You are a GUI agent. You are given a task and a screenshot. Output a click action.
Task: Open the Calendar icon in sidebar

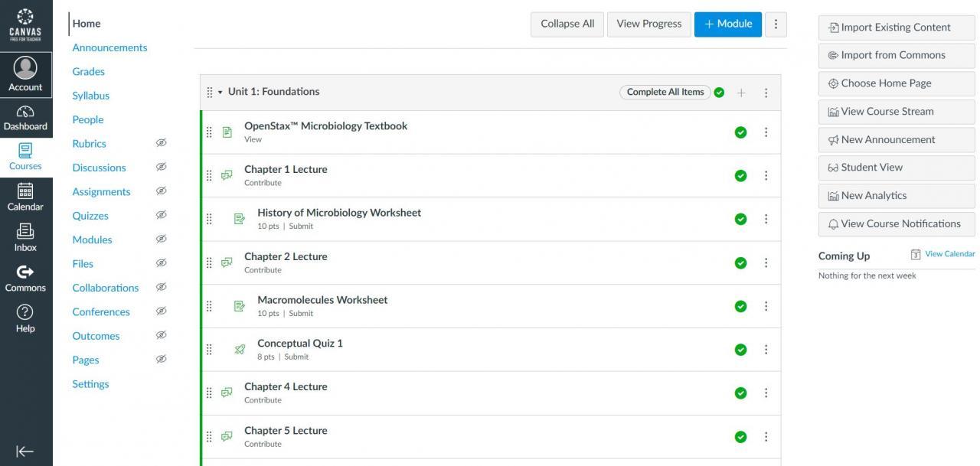(x=25, y=197)
